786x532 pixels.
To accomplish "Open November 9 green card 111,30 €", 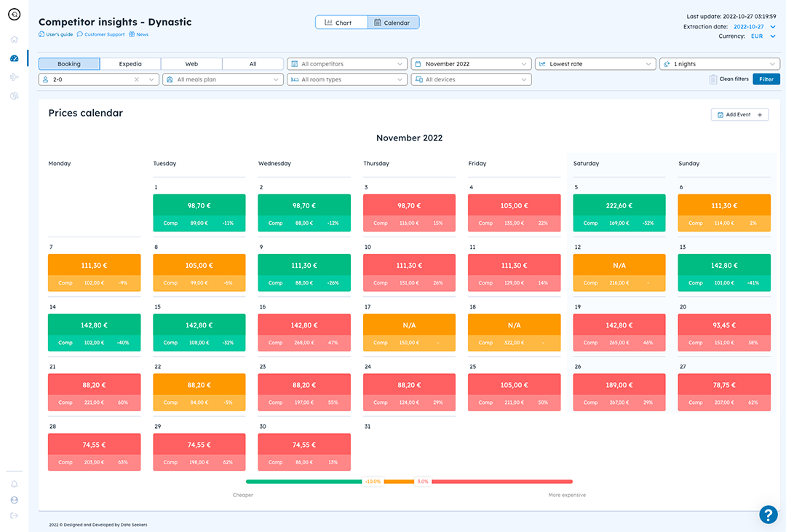I will click(x=304, y=272).
